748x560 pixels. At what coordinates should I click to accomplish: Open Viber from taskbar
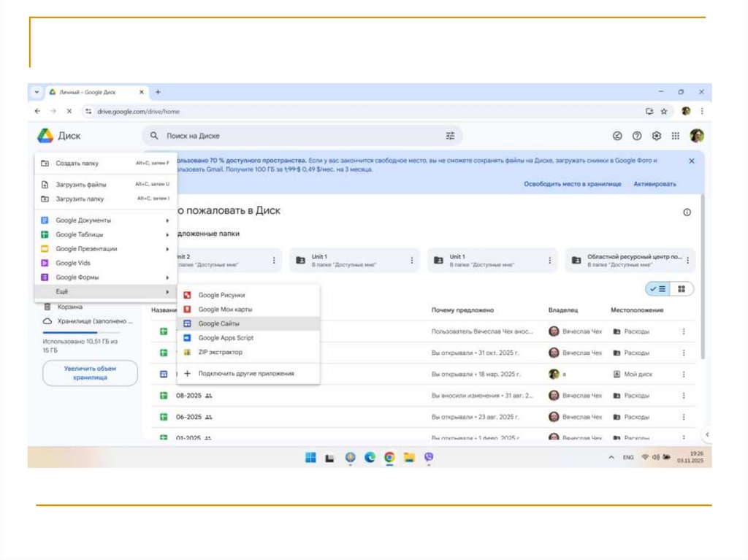[x=429, y=458]
